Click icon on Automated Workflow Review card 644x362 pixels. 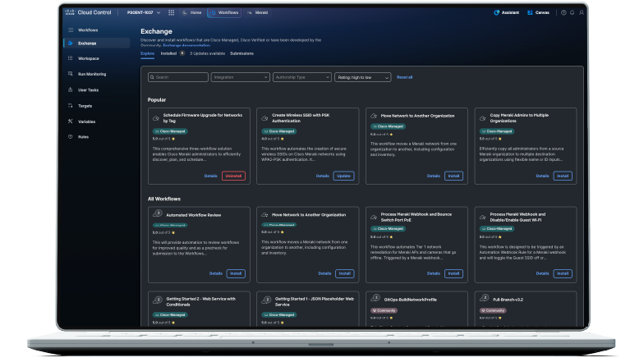[158, 213]
